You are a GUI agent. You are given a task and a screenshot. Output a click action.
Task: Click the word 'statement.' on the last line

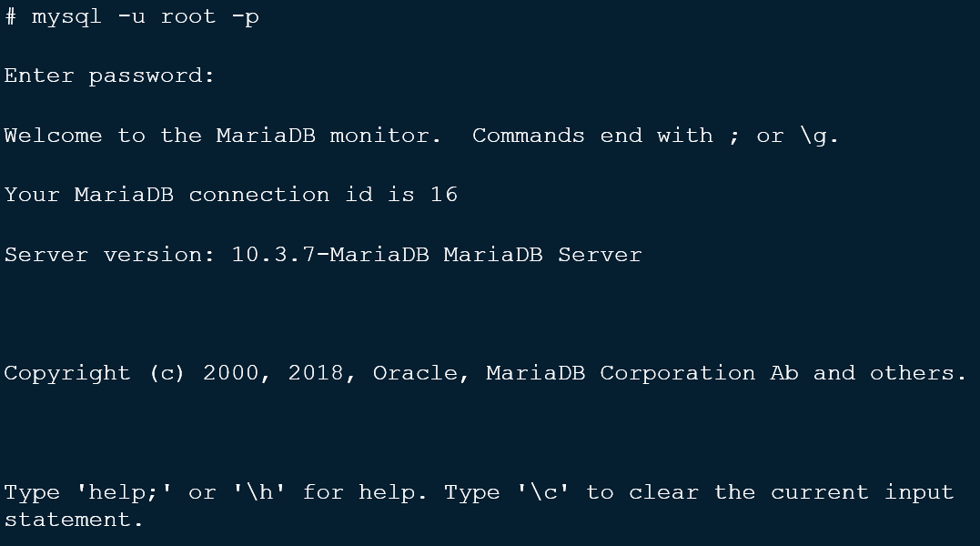(74, 520)
